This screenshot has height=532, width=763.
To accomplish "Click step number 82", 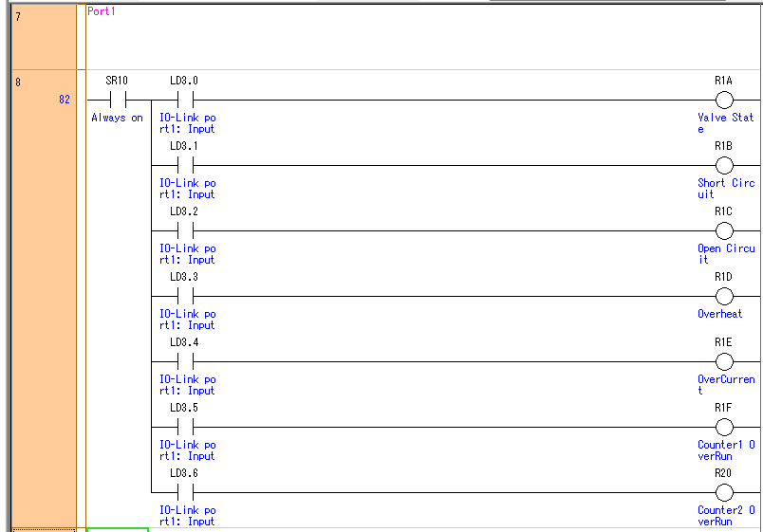I will pos(65,100).
